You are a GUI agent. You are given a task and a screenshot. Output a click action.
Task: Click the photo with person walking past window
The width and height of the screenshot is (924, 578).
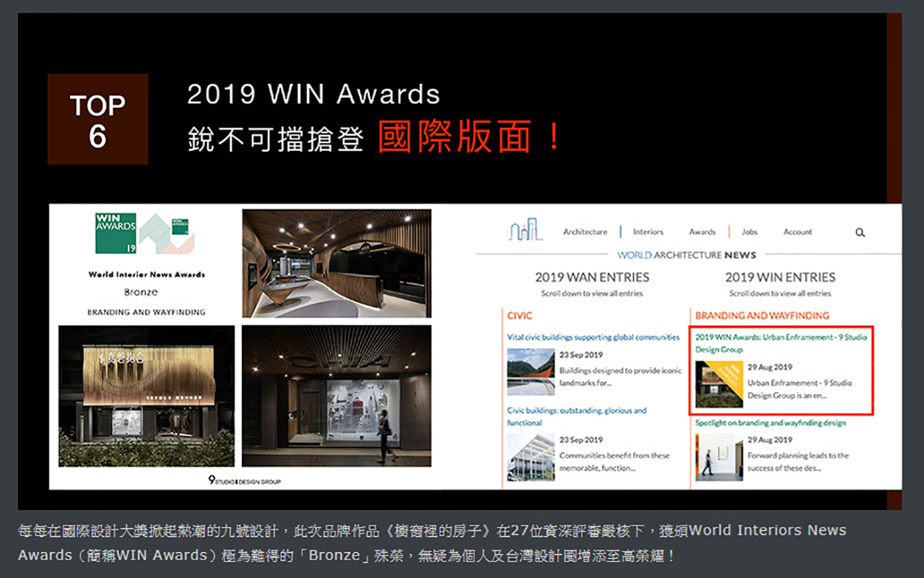pos(336,396)
